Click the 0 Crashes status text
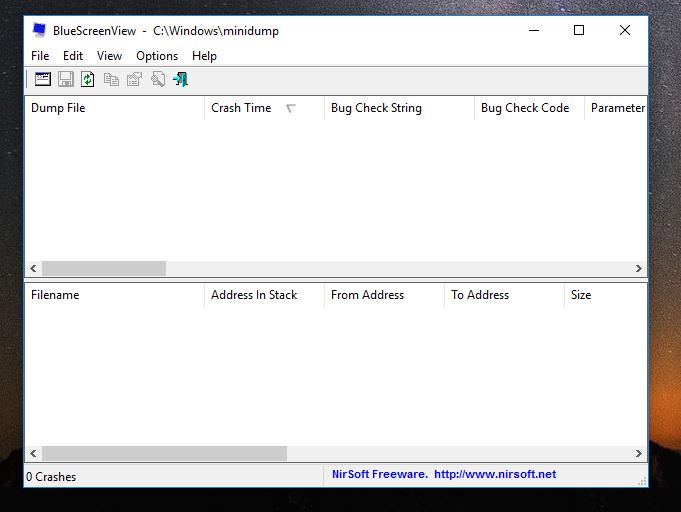 (x=51, y=477)
